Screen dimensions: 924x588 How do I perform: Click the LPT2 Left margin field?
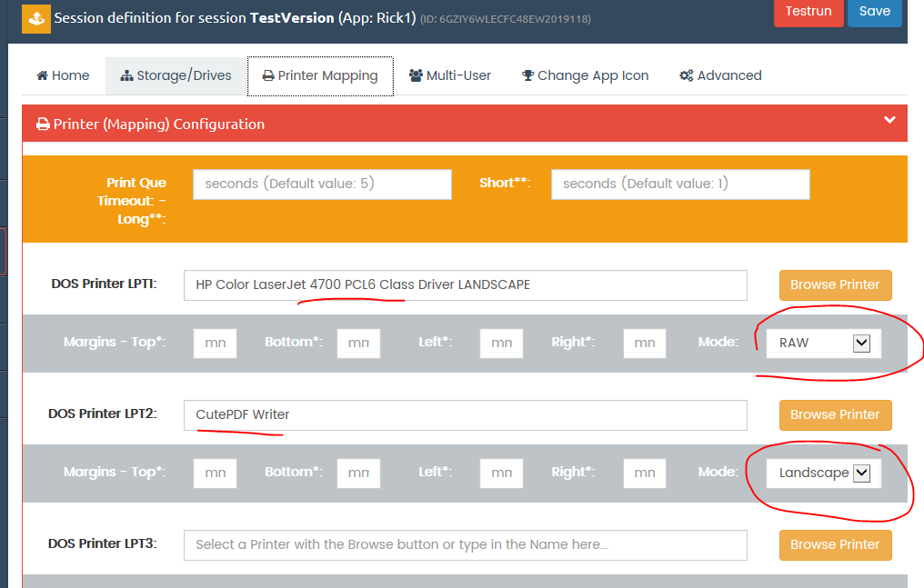click(x=501, y=473)
